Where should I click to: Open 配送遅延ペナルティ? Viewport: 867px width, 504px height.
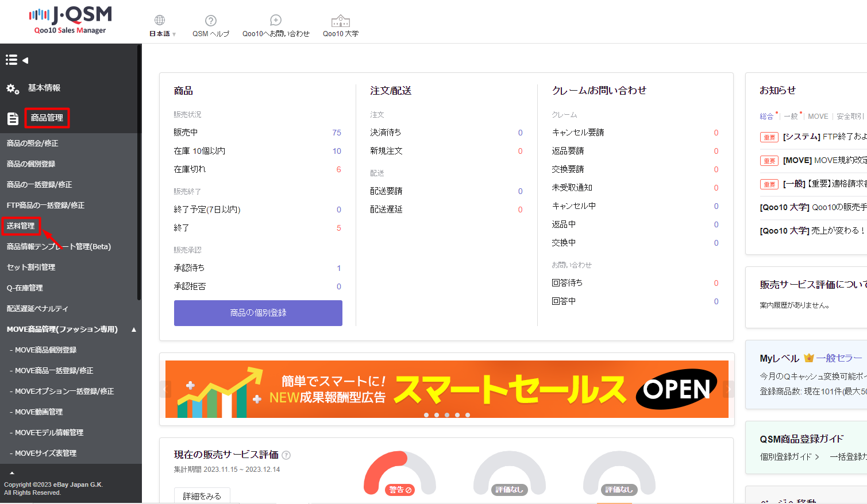click(x=37, y=309)
